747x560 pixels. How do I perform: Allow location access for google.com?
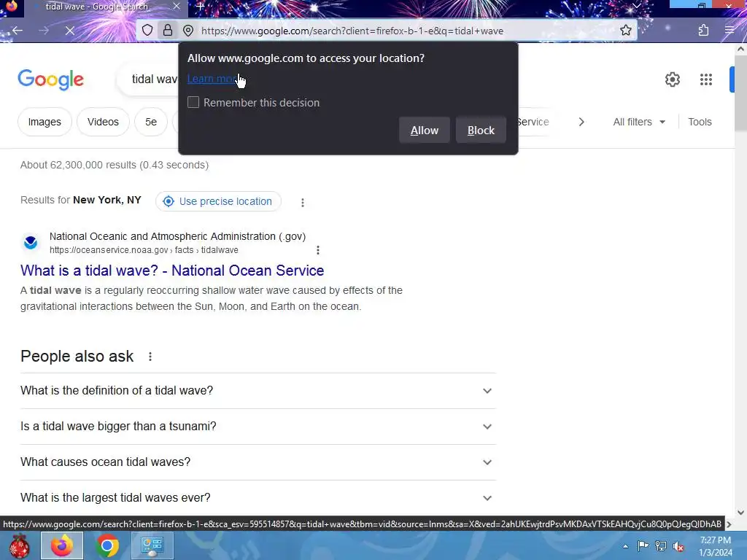pos(424,130)
